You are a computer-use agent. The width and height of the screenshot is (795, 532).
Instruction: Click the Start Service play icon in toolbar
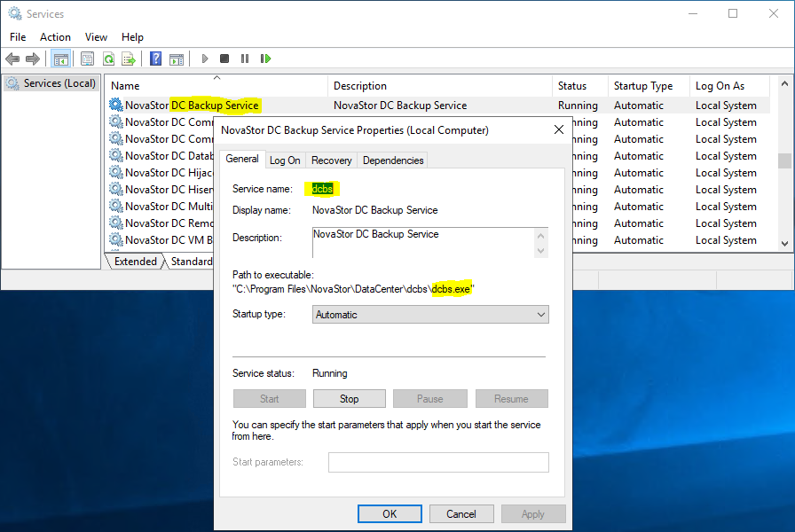[205, 59]
